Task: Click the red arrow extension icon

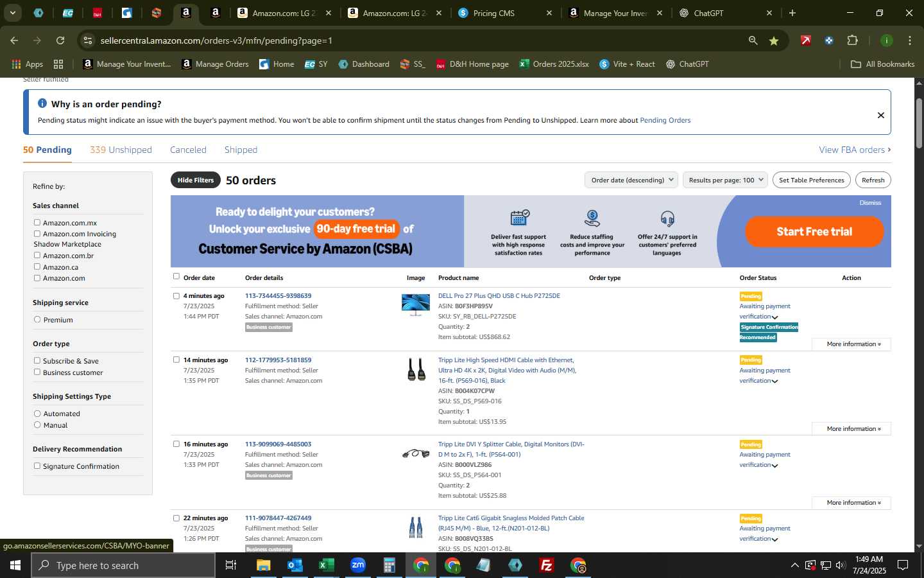Action: click(806, 40)
